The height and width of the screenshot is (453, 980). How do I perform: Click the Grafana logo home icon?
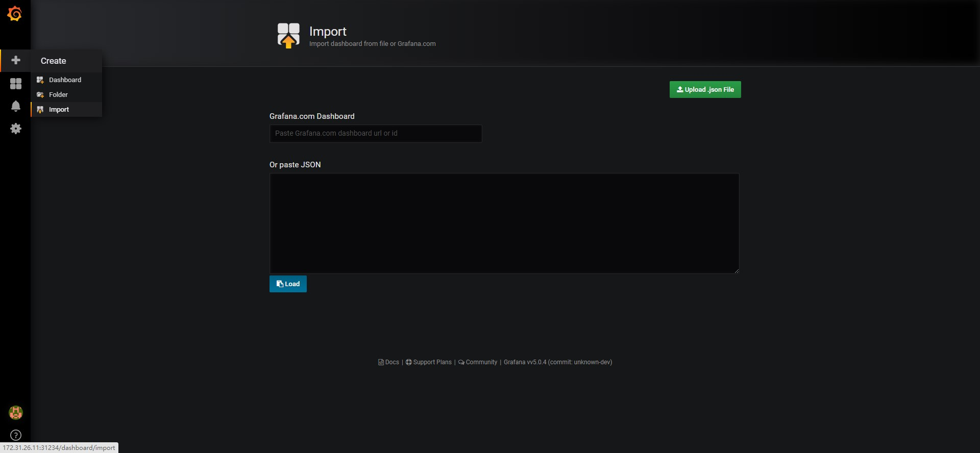14,14
